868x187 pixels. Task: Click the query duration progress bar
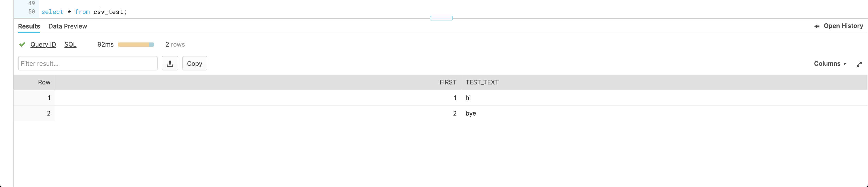(x=136, y=45)
